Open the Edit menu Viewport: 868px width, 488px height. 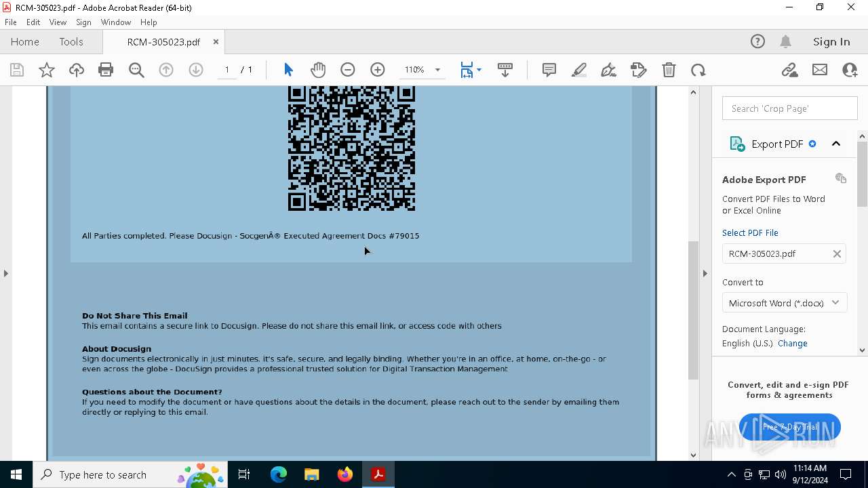(33, 22)
